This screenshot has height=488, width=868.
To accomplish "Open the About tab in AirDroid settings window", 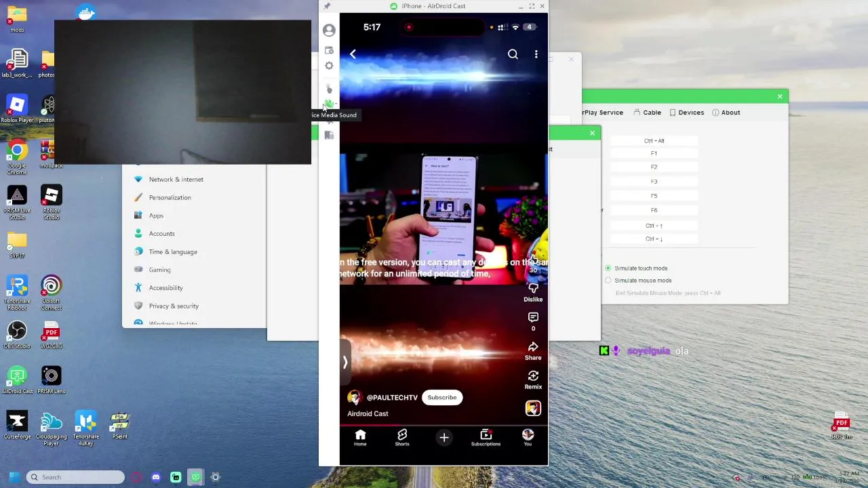I will click(x=726, y=113).
